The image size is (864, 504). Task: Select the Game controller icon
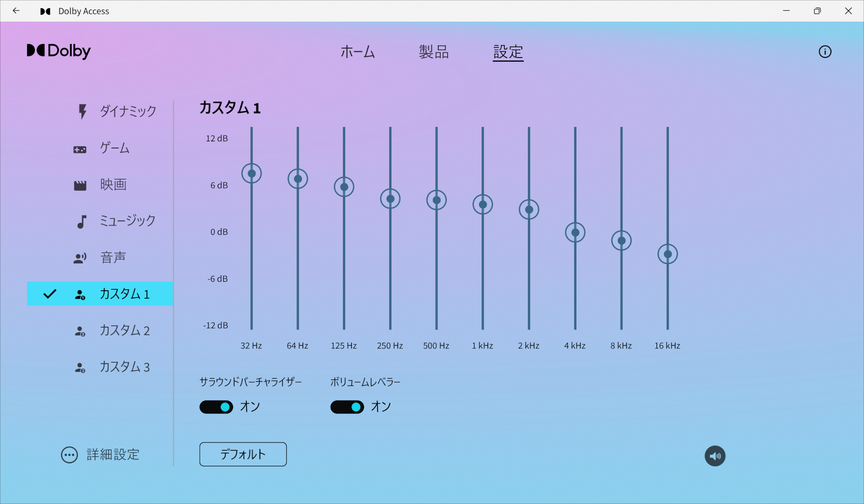tap(80, 149)
